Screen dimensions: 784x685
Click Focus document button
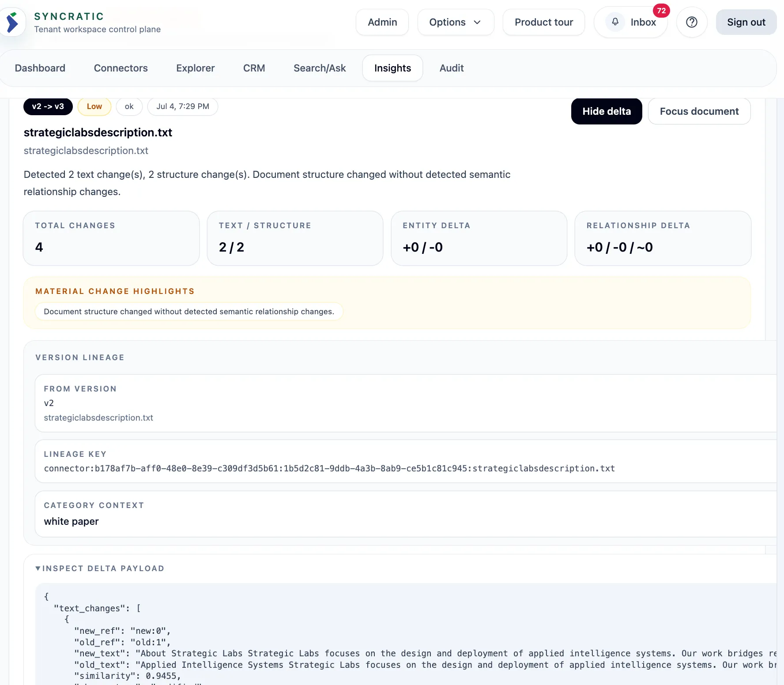[699, 111]
